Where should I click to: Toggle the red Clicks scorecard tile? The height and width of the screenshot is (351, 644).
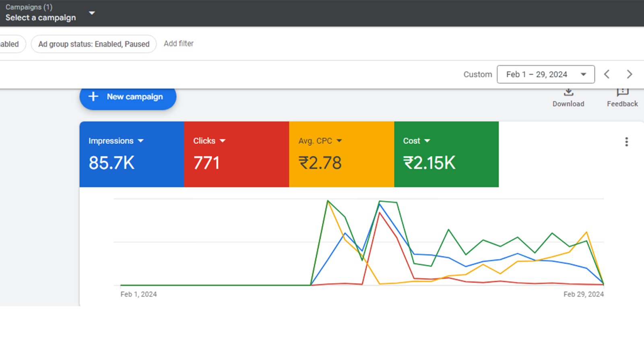pos(236,155)
